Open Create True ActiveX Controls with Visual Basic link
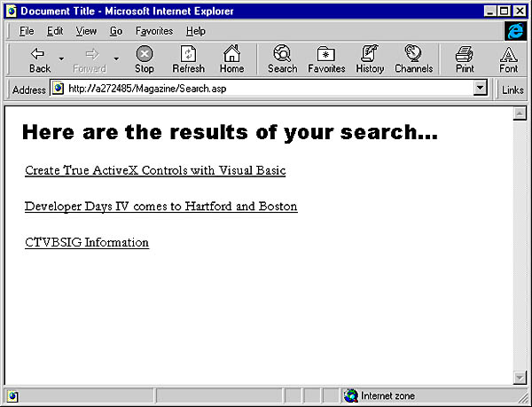The width and height of the screenshot is (532, 407). click(x=155, y=170)
